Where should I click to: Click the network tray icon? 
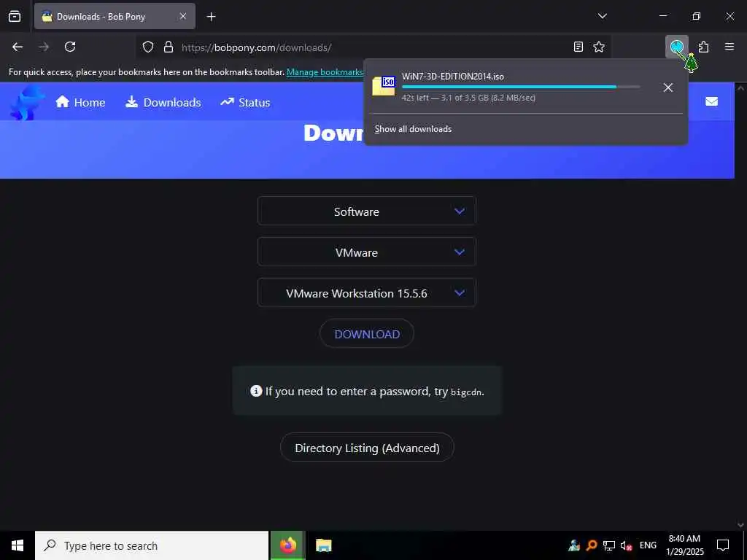(x=609, y=545)
